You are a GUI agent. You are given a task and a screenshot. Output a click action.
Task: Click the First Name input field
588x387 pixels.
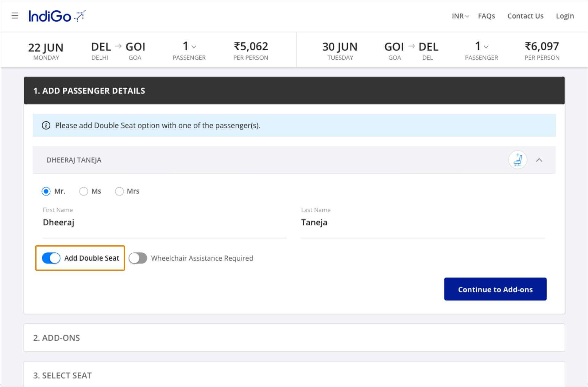pos(164,223)
